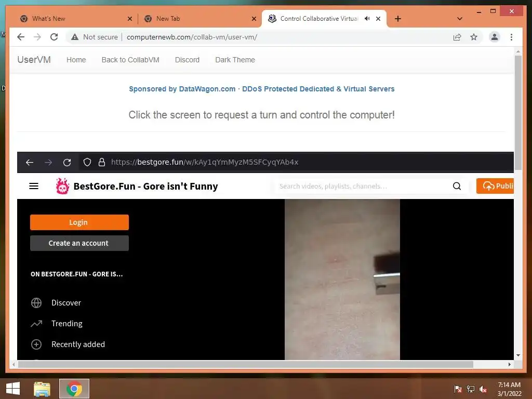
Task: Click Create an account button
Action: point(79,243)
